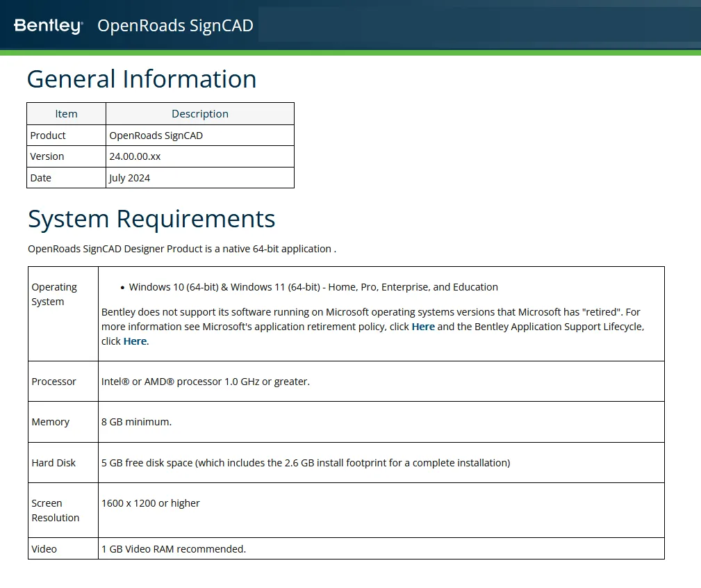
Task: Click the 'Date' table cell
Action: [66, 178]
